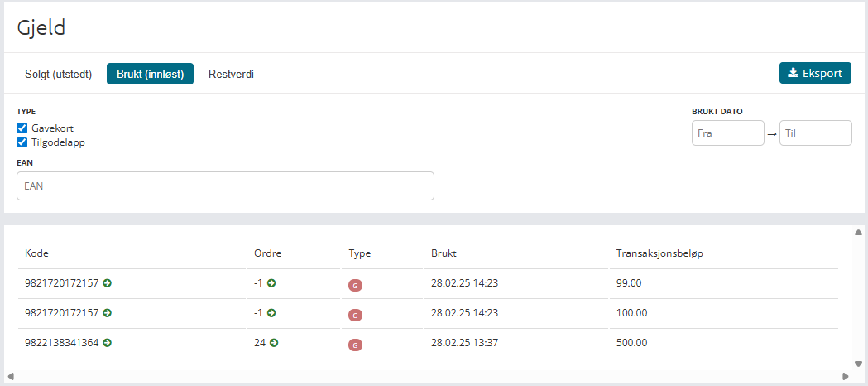Uncheck the Gavekort checkbox

coord(22,128)
